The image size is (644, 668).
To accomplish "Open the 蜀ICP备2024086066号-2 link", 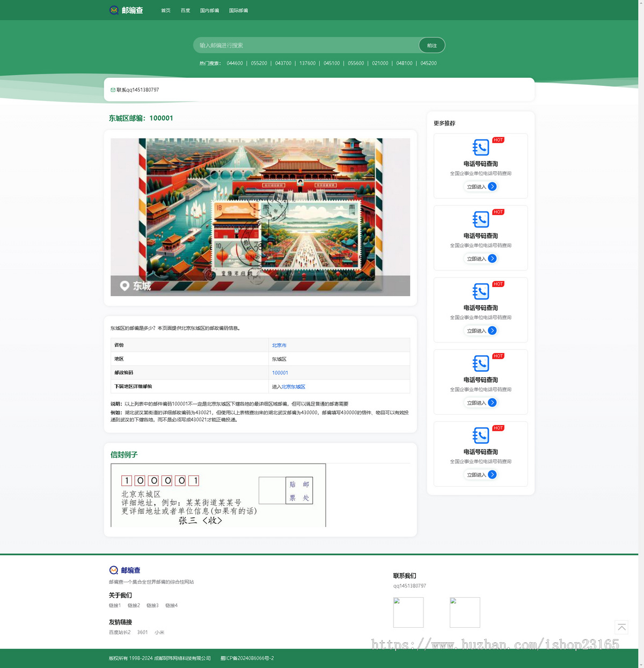I will [247, 658].
